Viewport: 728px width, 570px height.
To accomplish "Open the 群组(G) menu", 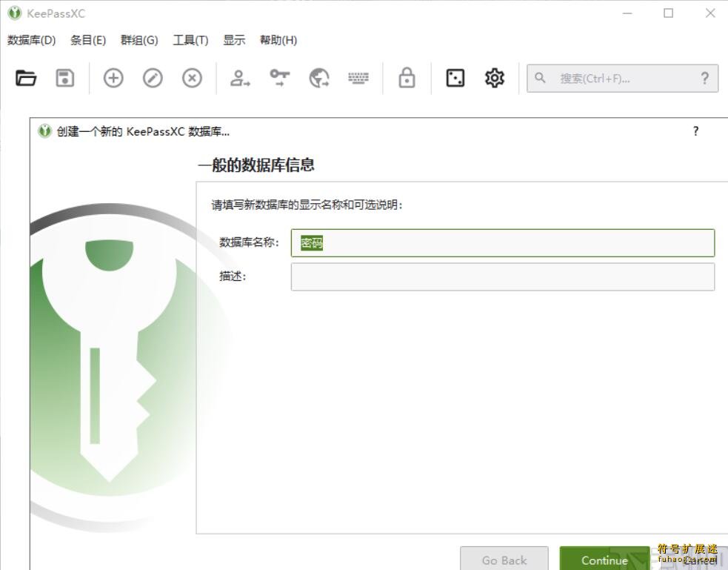I will tap(139, 41).
